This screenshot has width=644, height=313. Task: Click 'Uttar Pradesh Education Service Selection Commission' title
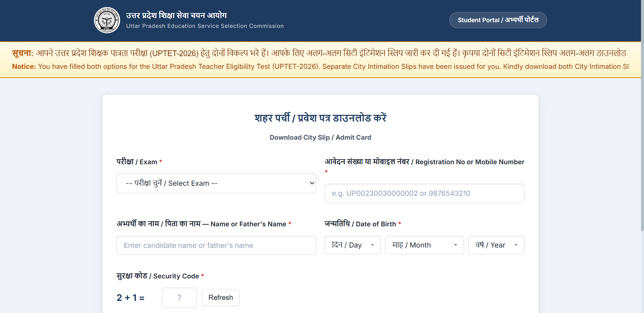(205, 26)
